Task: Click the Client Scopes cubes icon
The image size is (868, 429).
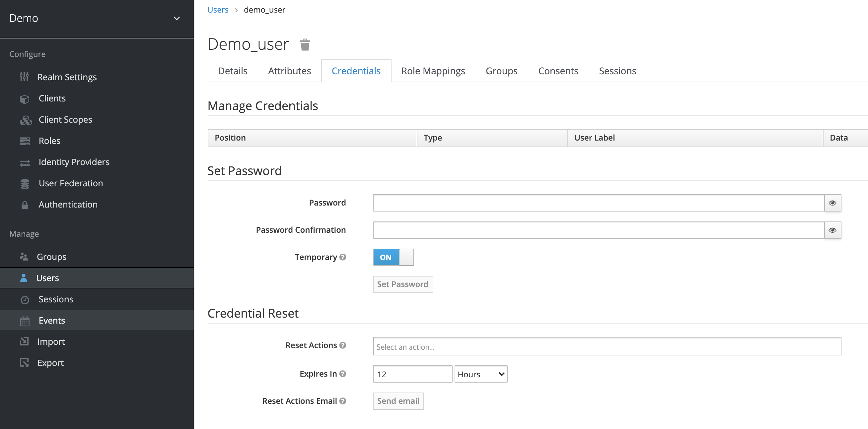Action: pyautogui.click(x=25, y=120)
